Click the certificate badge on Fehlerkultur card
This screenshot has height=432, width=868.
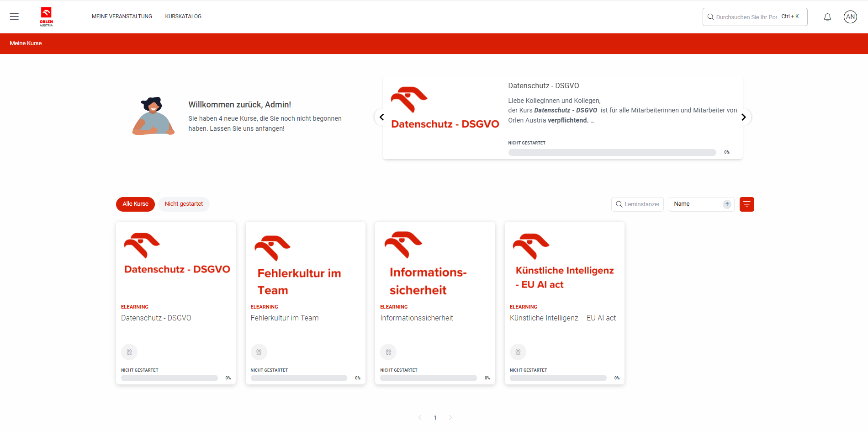[x=259, y=352]
